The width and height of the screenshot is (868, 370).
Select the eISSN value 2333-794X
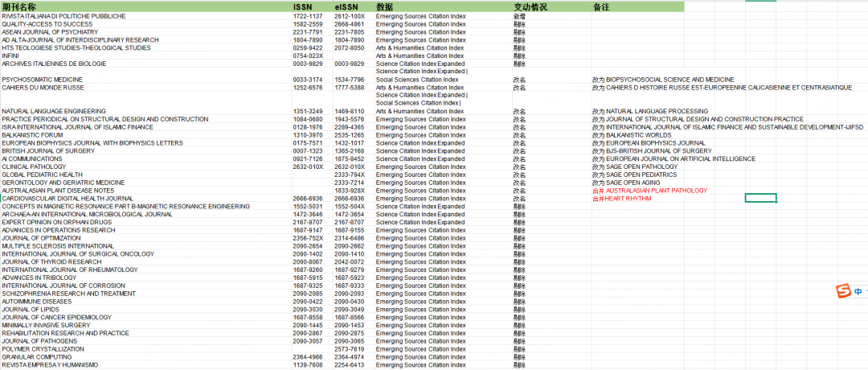(348, 175)
